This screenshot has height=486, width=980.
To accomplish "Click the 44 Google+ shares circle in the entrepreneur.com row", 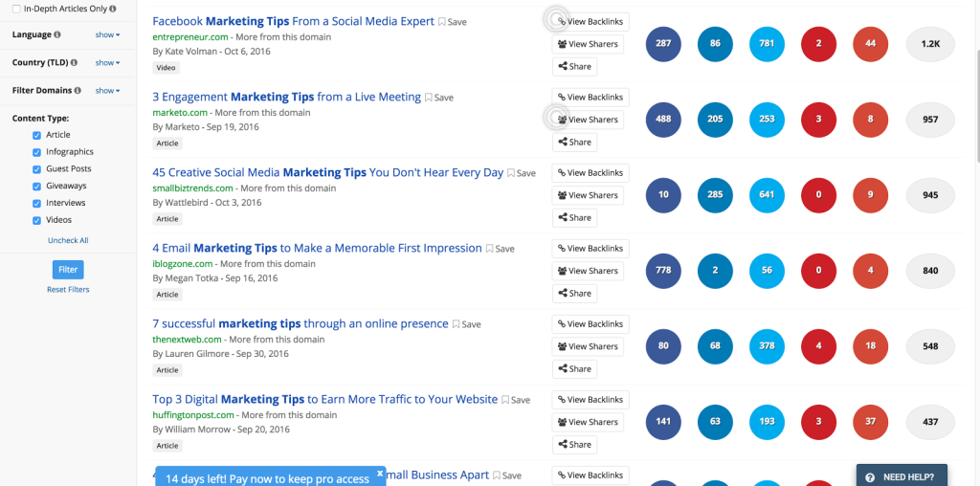I will click(871, 44).
